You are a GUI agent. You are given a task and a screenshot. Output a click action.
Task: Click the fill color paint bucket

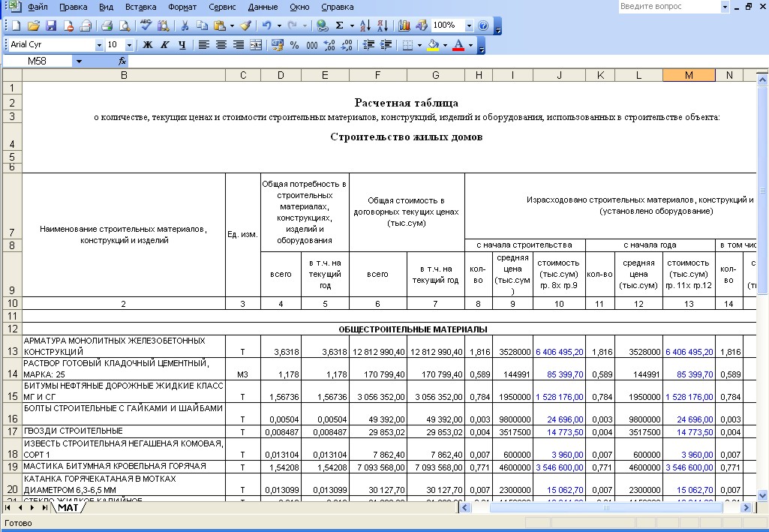pyautogui.click(x=433, y=45)
